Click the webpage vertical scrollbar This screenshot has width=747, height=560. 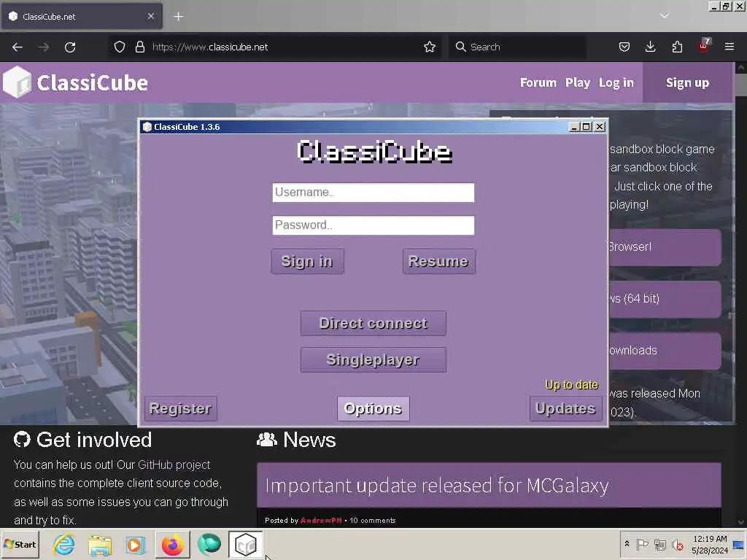click(741, 295)
